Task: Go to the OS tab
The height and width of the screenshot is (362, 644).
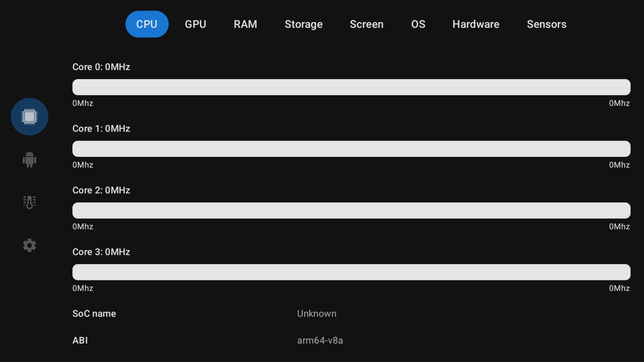Action: 418,24
